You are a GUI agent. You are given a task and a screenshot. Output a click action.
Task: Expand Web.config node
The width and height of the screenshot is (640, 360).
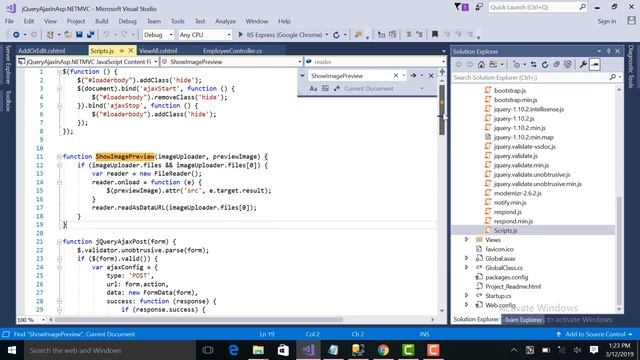pos(467,305)
